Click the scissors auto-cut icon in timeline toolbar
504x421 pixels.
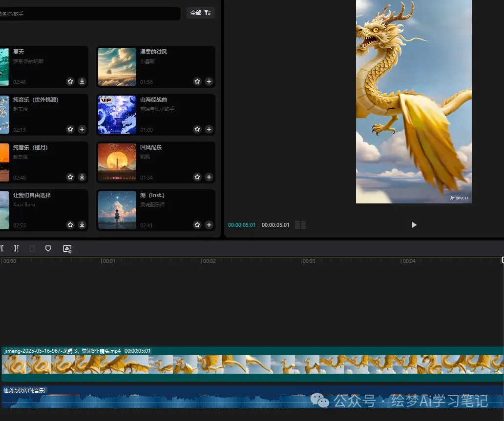(67, 249)
